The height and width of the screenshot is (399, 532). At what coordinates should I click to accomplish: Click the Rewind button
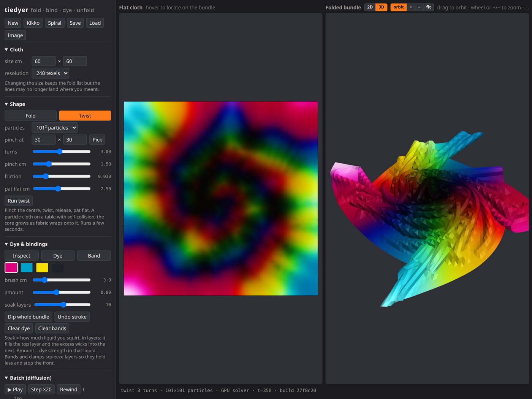68,389
